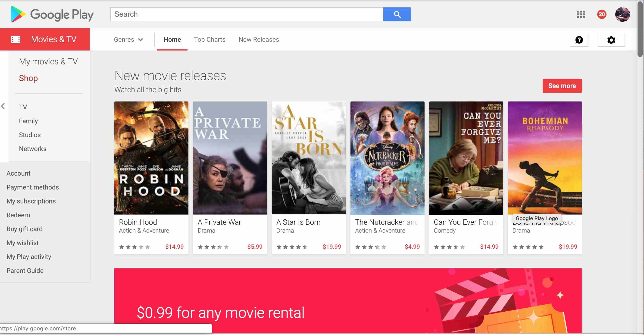
Task: Open A Private War poster
Action: coord(230,158)
